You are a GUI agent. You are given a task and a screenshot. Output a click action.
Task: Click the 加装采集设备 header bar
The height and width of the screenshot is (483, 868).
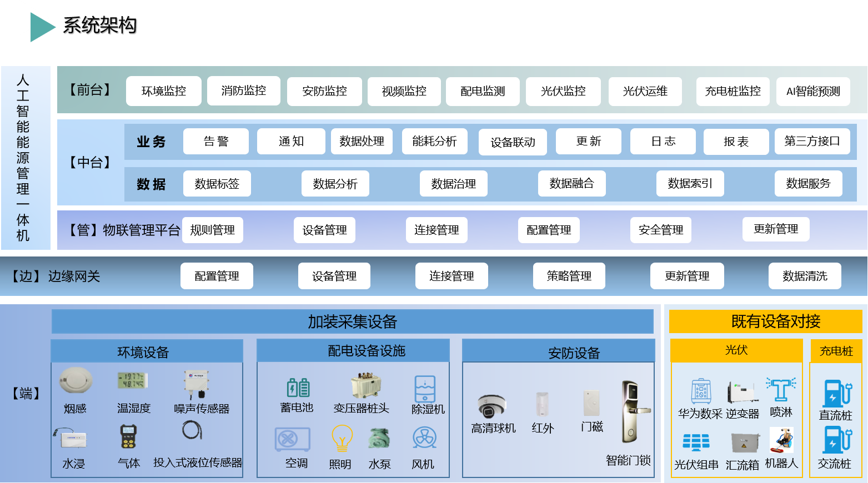click(x=352, y=321)
